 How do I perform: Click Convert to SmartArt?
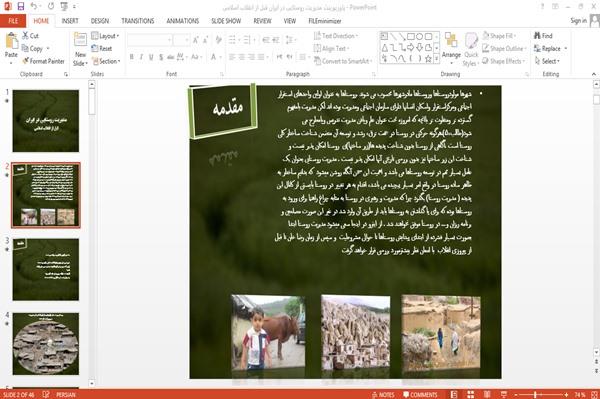point(342,61)
